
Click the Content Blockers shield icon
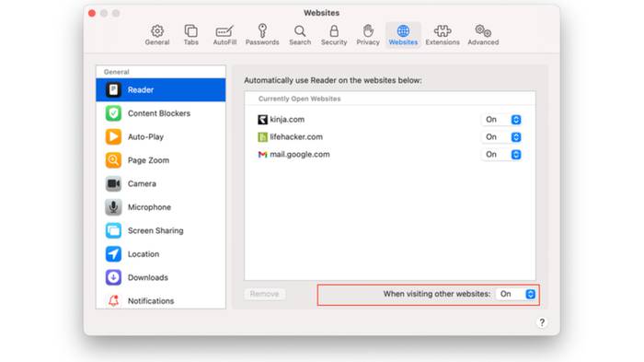coord(113,113)
